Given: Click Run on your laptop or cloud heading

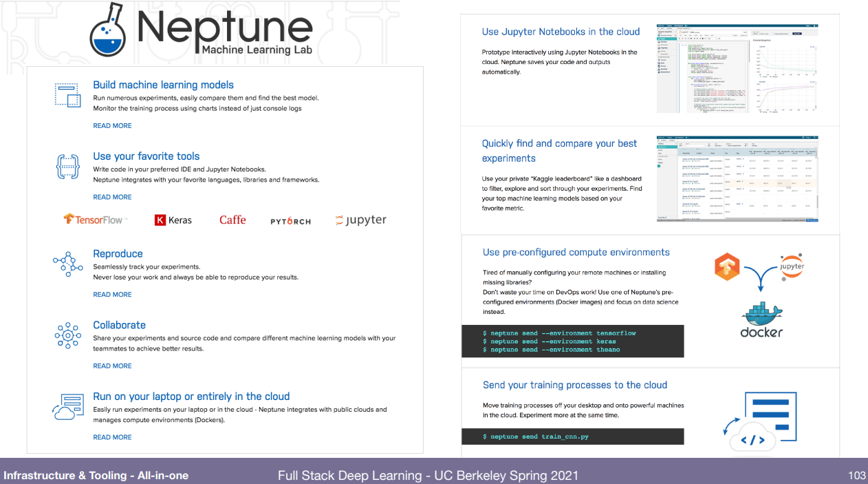Looking at the screenshot, I should click(x=191, y=397).
